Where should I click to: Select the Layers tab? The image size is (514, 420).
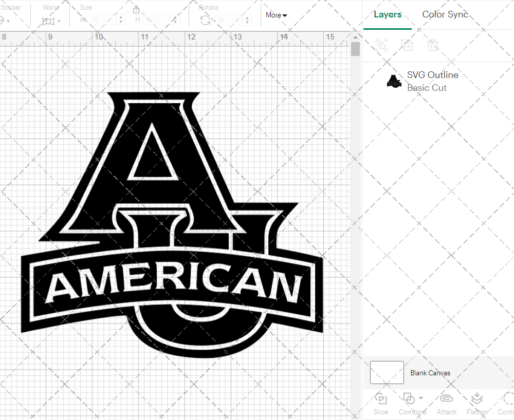(388, 14)
